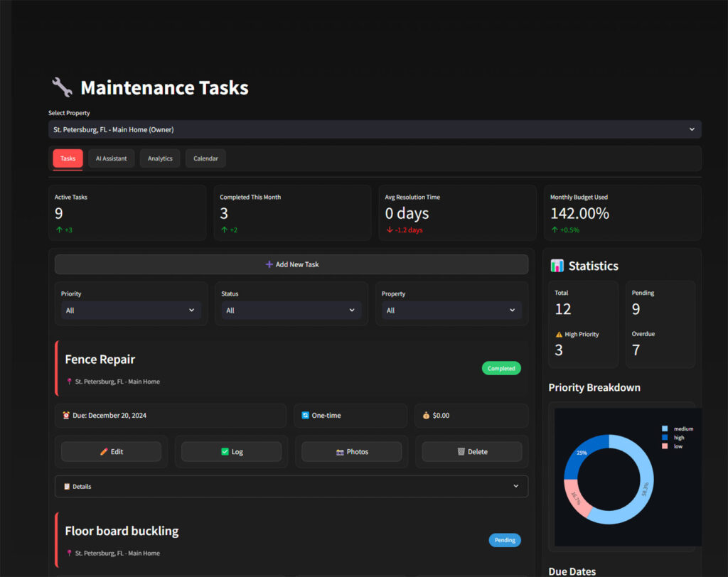728x577 pixels.
Task: Click the Add New Task button
Action: point(291,264)
